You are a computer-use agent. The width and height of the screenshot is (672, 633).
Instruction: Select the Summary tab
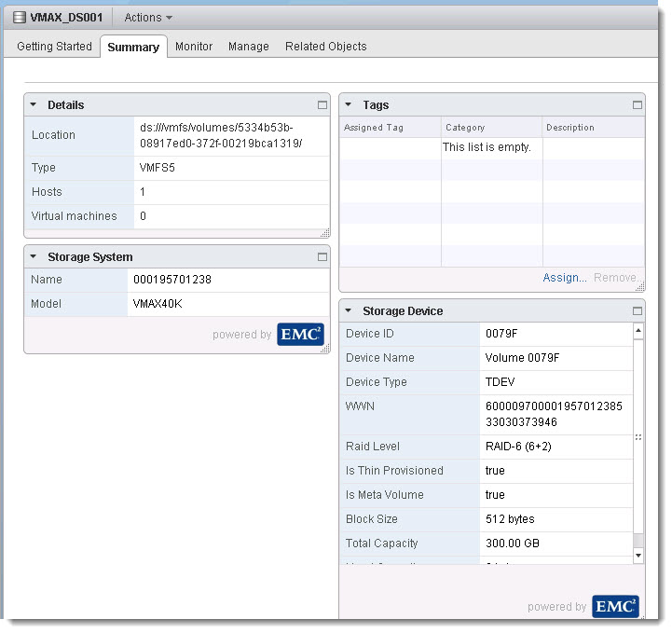(x=133, y=47)
